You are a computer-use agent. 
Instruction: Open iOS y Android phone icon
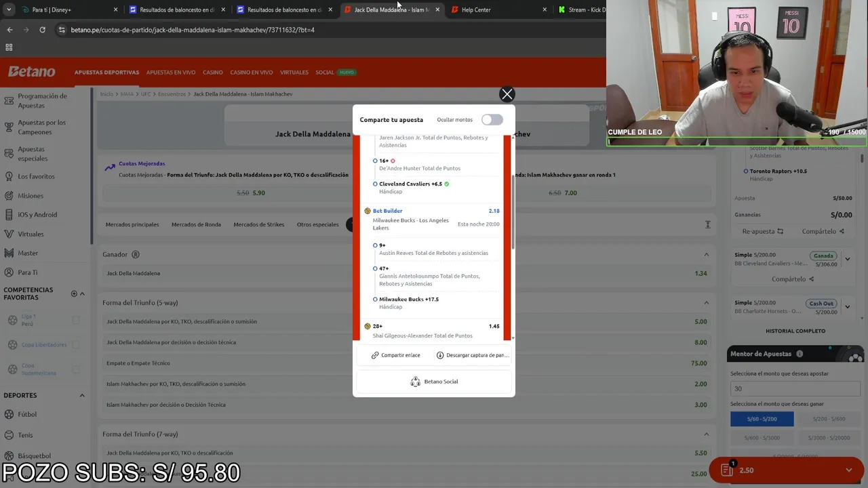tap(9, 215)
